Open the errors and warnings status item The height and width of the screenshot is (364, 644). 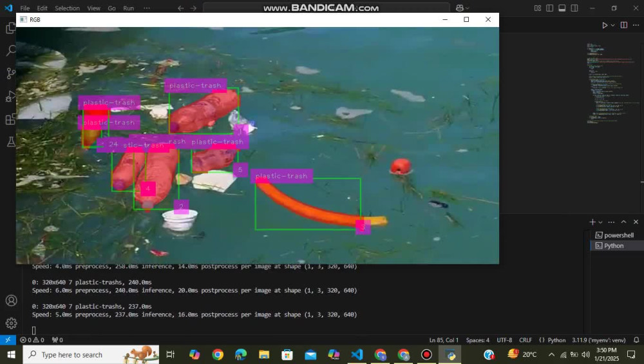(32, 340)
